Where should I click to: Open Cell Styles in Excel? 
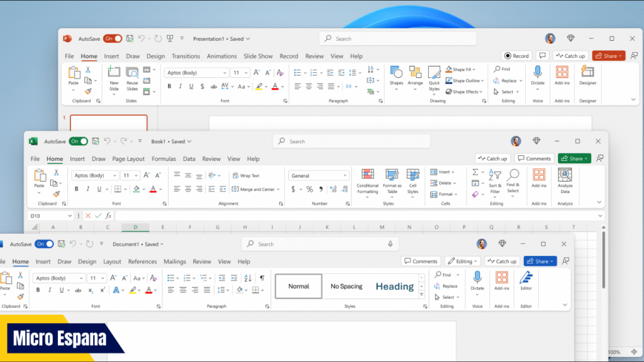tap(413, 182)
